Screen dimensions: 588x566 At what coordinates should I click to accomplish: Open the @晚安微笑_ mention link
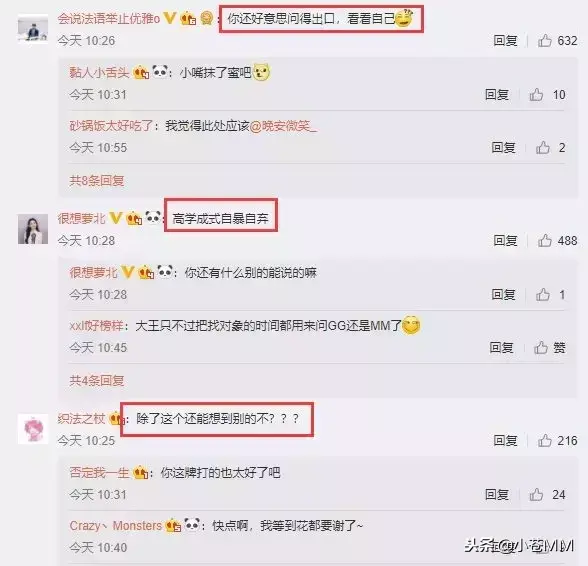tap(283, 126)
